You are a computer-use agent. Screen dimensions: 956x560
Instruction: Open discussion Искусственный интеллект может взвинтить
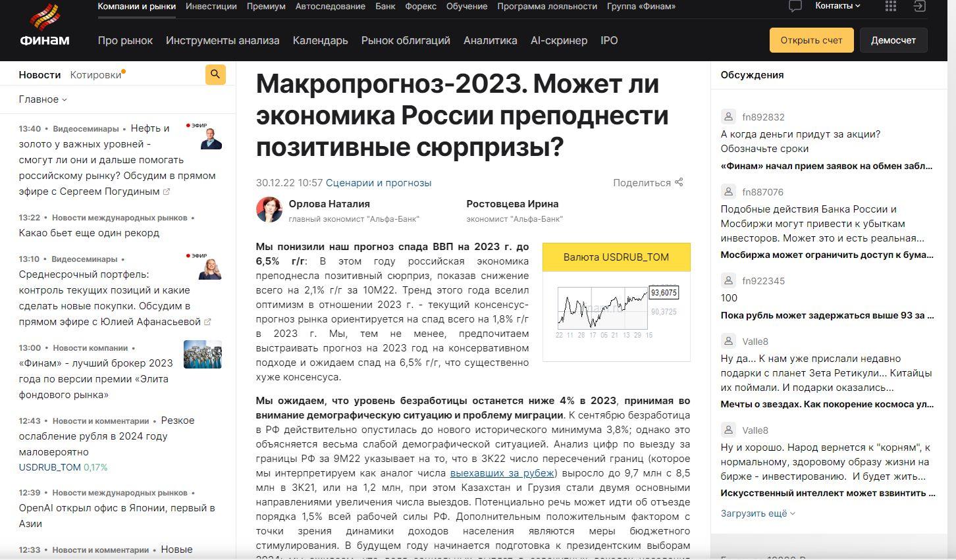pos(828,493)
